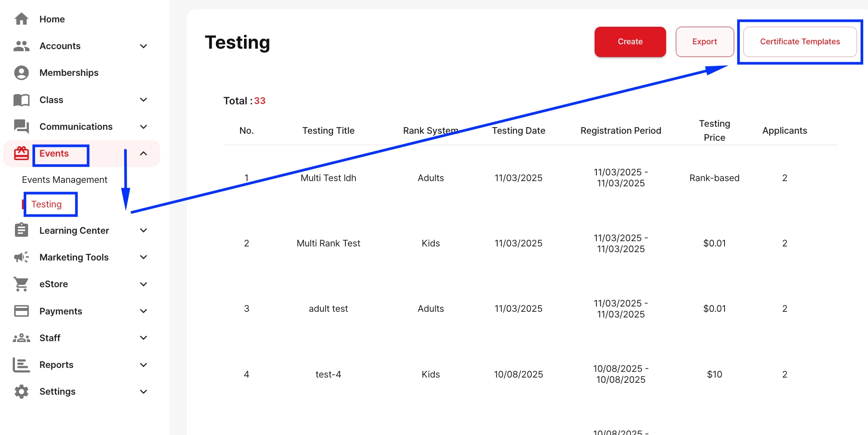Select Testing in the sidebar
The image size is (868, 435).
coord(47,204)
